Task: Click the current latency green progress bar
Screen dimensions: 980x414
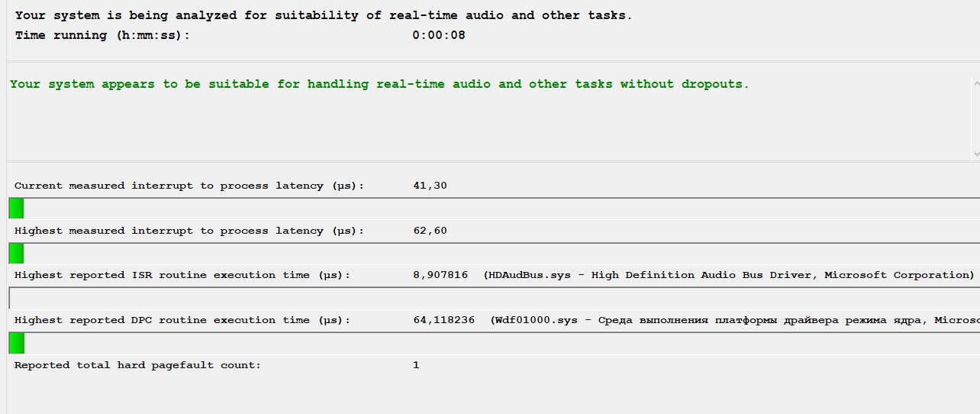Action: pyautogui.click(x=16, y=209)
